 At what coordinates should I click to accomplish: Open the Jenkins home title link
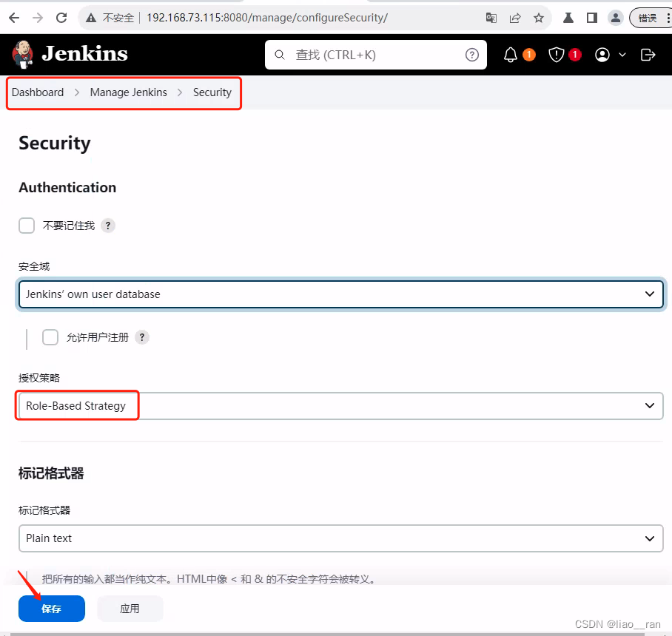coord(84,54)
